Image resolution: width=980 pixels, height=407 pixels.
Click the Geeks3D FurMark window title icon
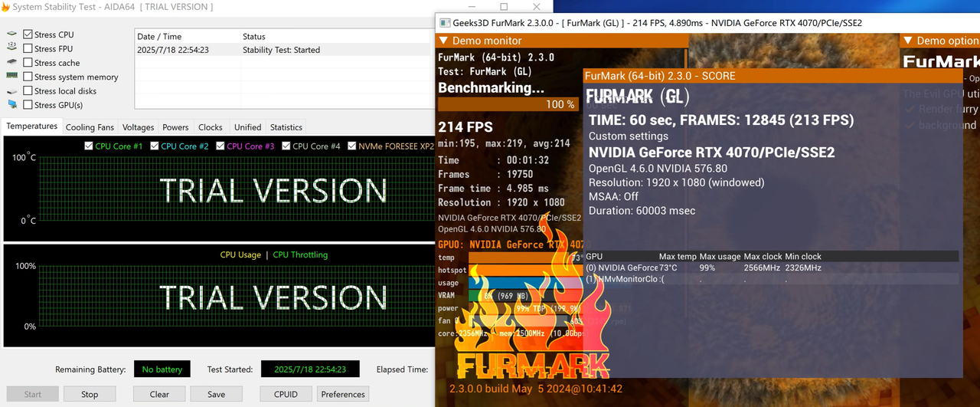click(x=445, y=23)
